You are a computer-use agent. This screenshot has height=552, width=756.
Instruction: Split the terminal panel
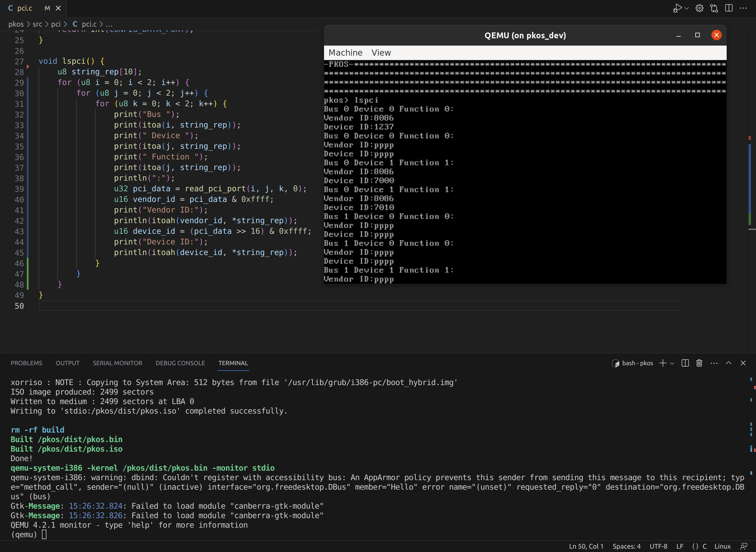(685, 363)
